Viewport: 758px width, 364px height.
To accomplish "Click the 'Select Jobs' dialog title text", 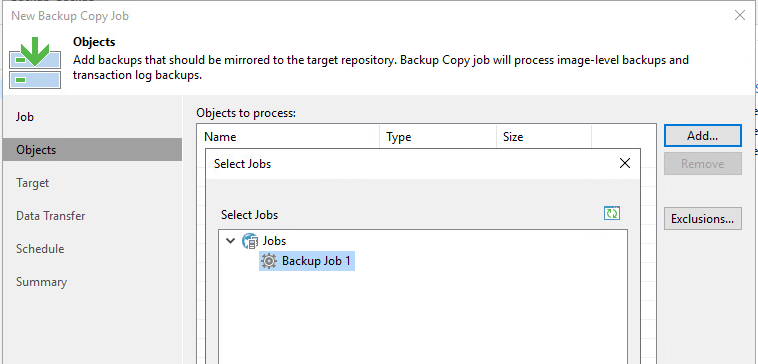I will coord(242,163).
